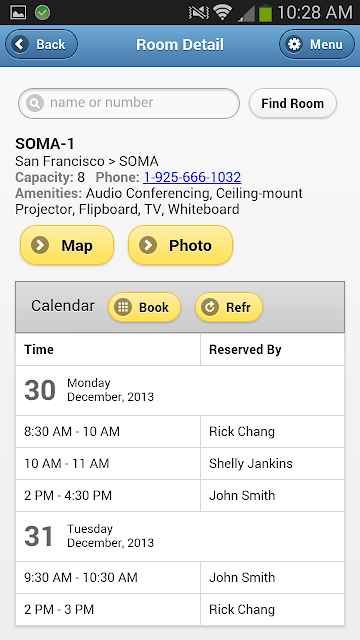Select the Shelly Jankins 10 AM reservation
The height and width of the screenshot is (640, 360).
tap(180, 463)
